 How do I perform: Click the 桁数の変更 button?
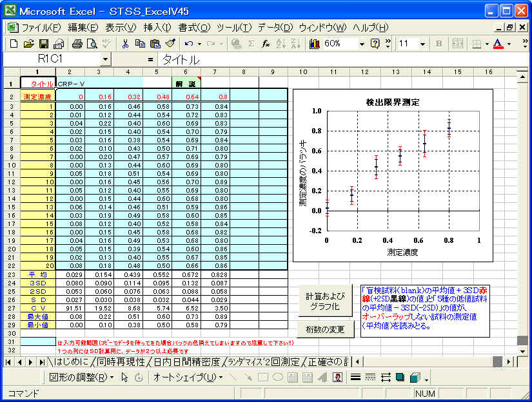coord(325,329)
